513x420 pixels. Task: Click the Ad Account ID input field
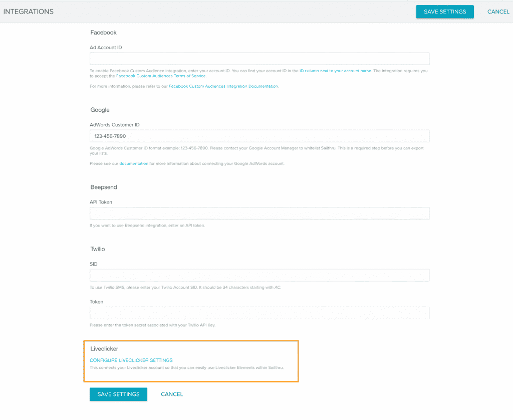click(x=259, y=58)
